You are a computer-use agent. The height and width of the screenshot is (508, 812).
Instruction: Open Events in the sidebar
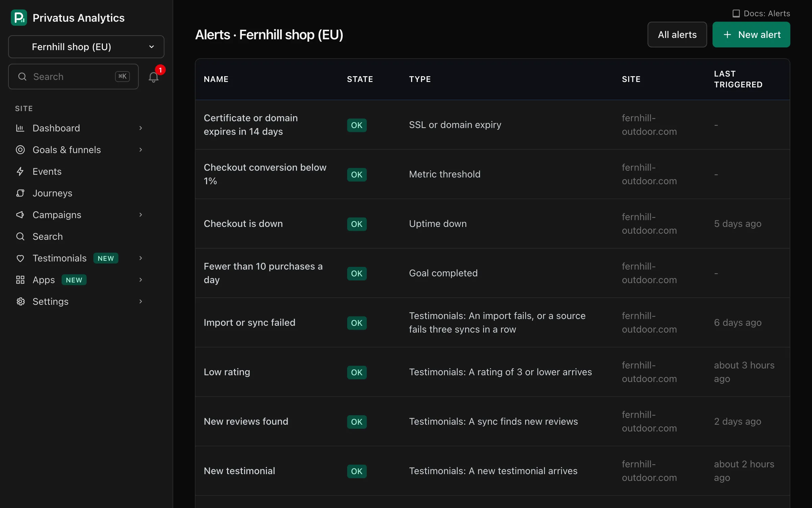click(x=47, y=171)
